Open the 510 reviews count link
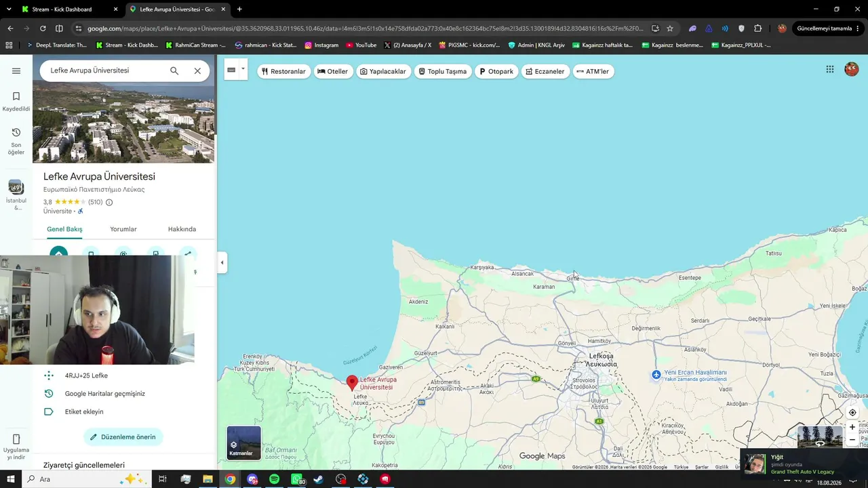The image size is (868, 488). [x=95, y=202]
